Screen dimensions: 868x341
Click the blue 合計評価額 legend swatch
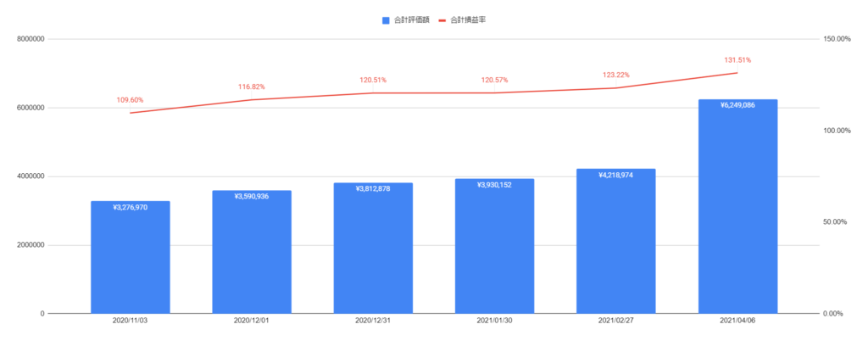point(386,20)
